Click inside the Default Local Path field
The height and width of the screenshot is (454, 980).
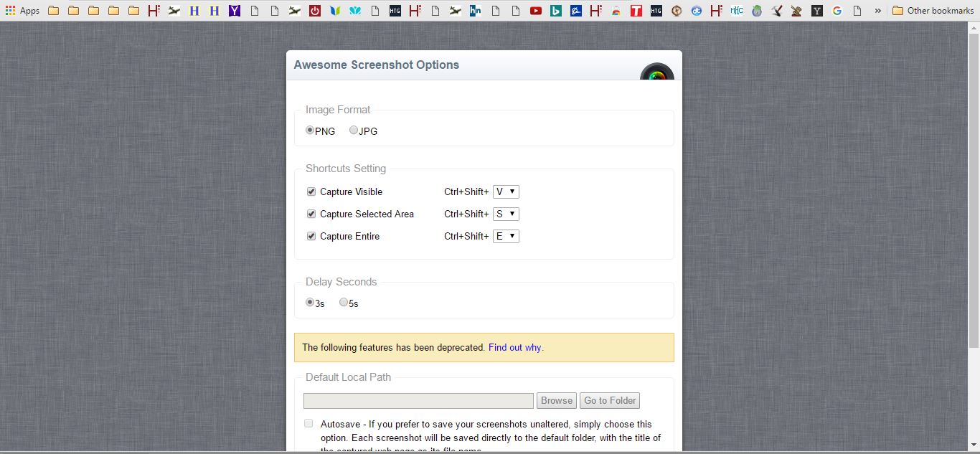pos(418,400)
